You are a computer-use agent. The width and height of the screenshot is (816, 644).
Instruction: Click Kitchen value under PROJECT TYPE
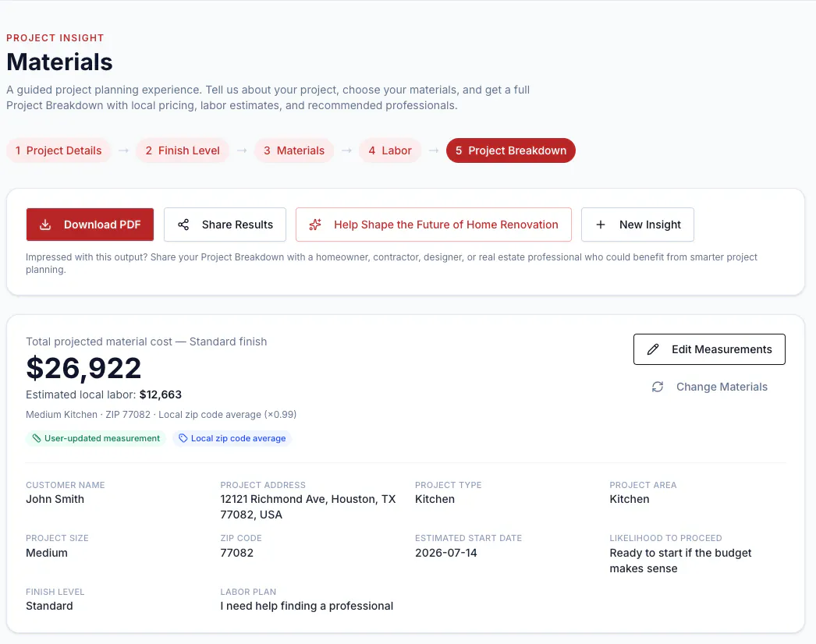[x=435, y=500]
